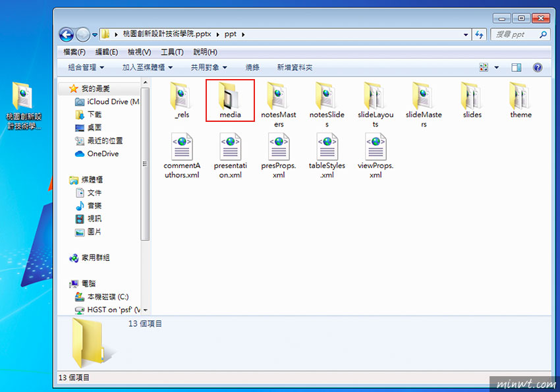Image resolution: width=560 pixels, height=392 pixels.
Task: Select 家用群組 in the sidebar
Action: [x=90, y=258]
